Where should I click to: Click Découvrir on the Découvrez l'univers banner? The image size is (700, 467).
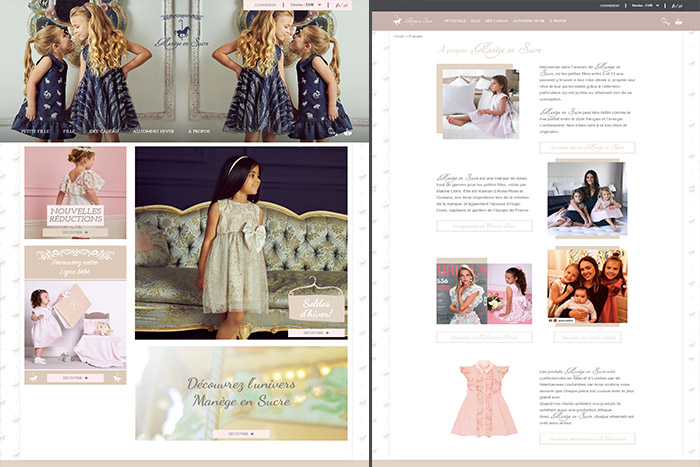coord(241,434)
